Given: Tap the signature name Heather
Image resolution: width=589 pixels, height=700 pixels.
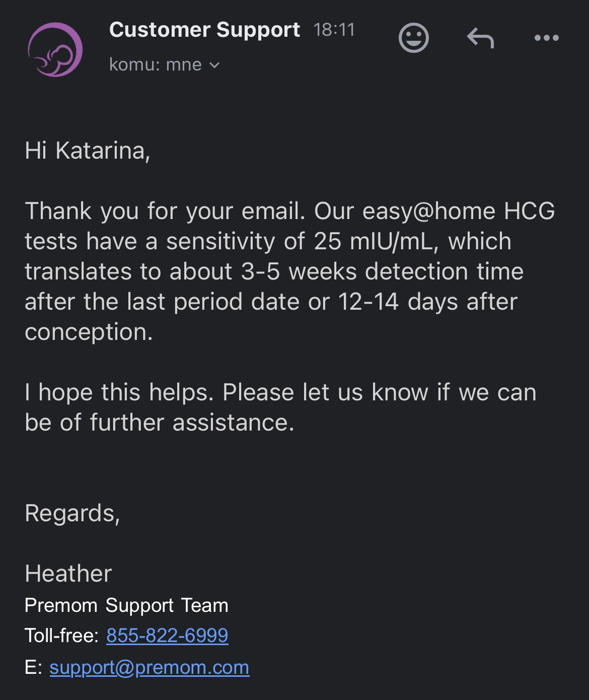Looking at the screenshot, I should pos(68,574).
